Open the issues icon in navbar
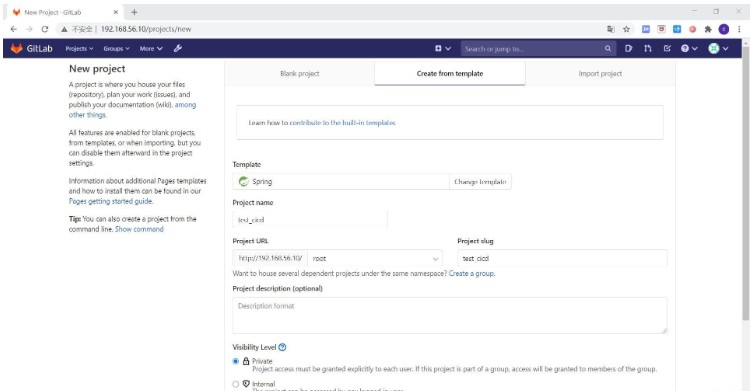This screenshot has height=391, width=755. pos(628,49)
